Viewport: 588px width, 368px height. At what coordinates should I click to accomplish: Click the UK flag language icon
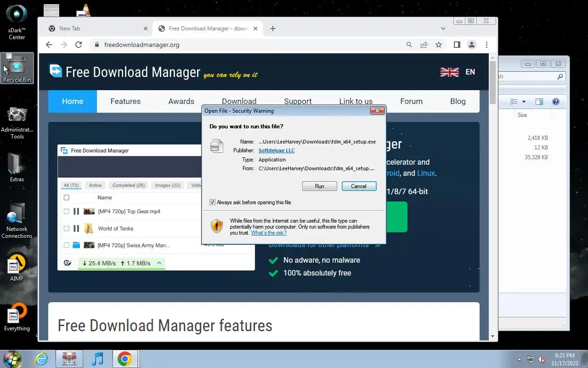pos(449,72)
